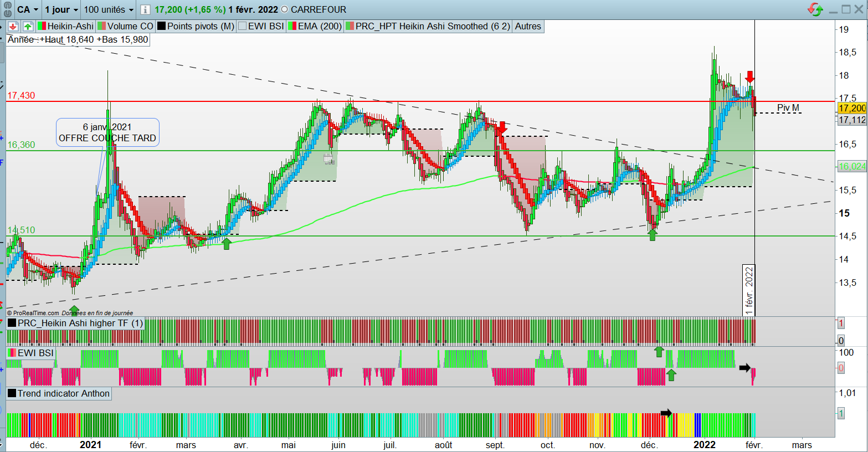Click the 'sept.' month label on time axis

pyautogui.click(x=495, y=445)
